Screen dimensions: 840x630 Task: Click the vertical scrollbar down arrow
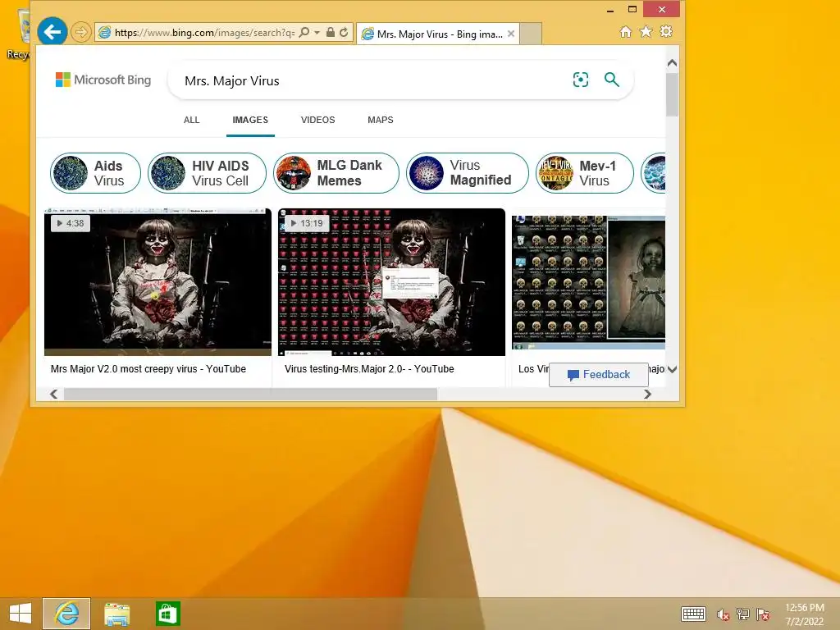tap(673, 369)
